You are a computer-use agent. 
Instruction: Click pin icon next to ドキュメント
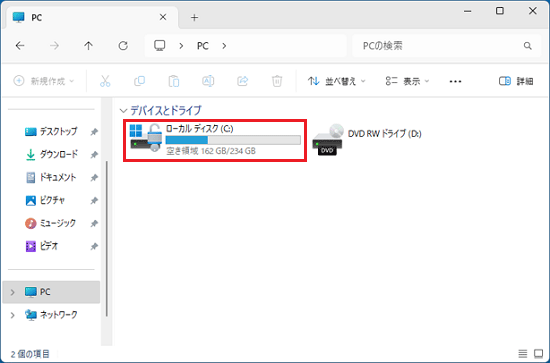point(94,178)
